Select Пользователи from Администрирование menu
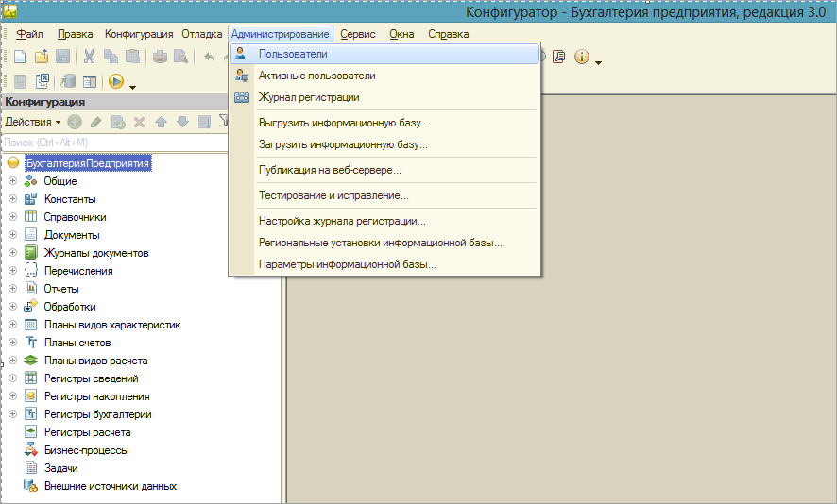Viewport: 837px width, 504px height. tap(293, 54)
